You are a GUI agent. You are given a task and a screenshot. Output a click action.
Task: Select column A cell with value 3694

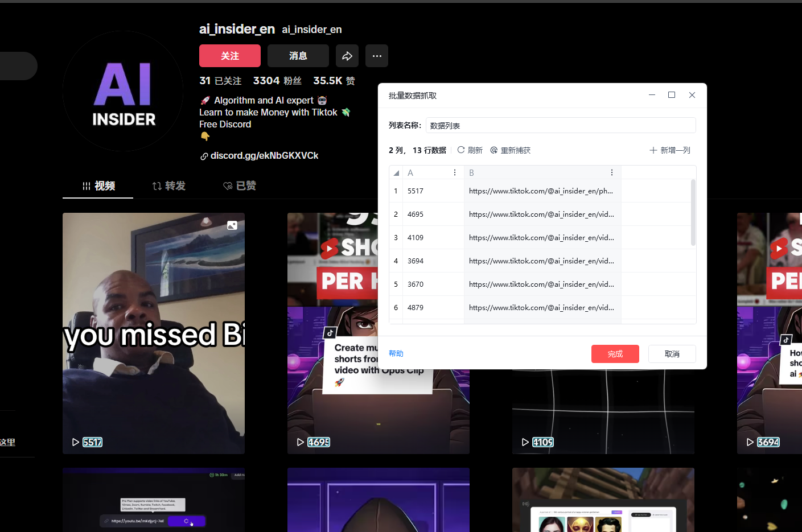(x=433, y=261)
